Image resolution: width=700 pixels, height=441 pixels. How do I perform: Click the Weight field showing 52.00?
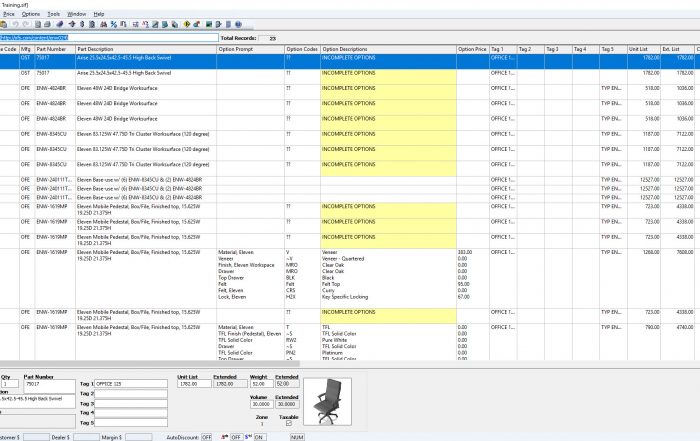261,384
